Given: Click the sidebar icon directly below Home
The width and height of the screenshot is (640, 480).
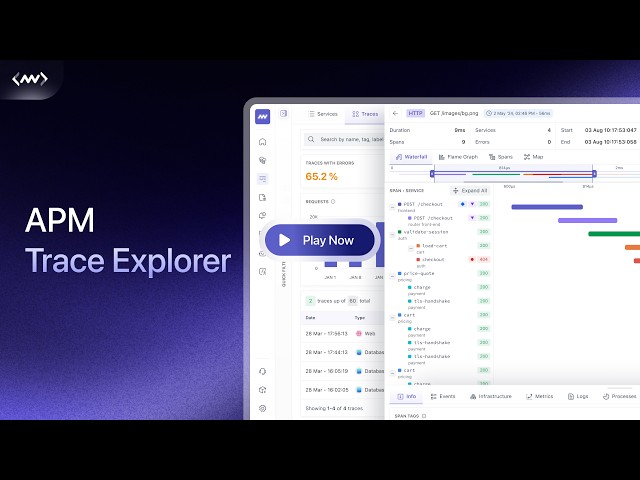Looking at the screenshot, I should point(262,160).
